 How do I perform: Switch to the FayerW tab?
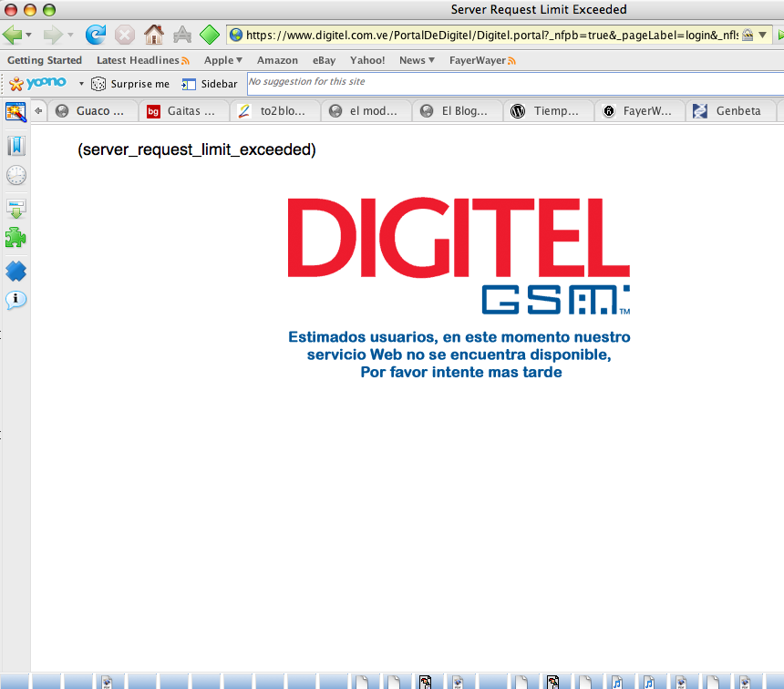pyautogui.click(x=640, y=111)
